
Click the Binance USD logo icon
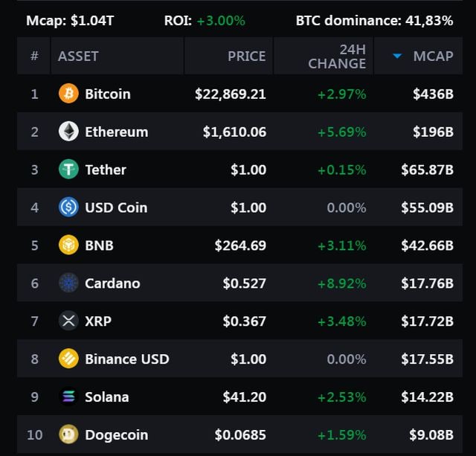coord(68,359)
